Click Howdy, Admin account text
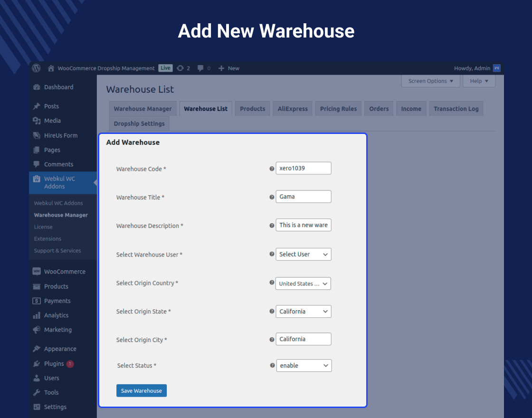The image size is (532, 418). pos(472,68)
